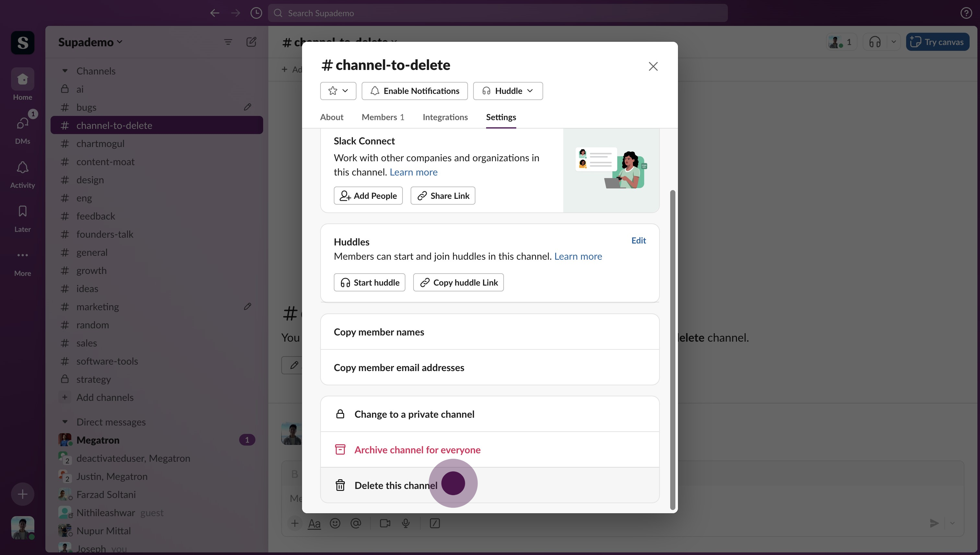Click Archive channel for everyone
The image size is (980, 555).
click(x=490, y=449)
